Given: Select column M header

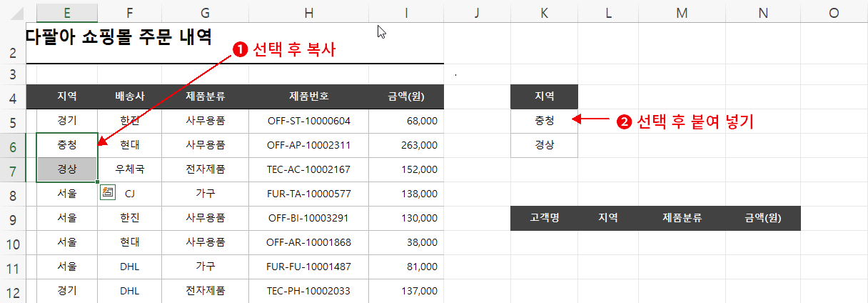Looking at the screenshot, I should 682,11.
